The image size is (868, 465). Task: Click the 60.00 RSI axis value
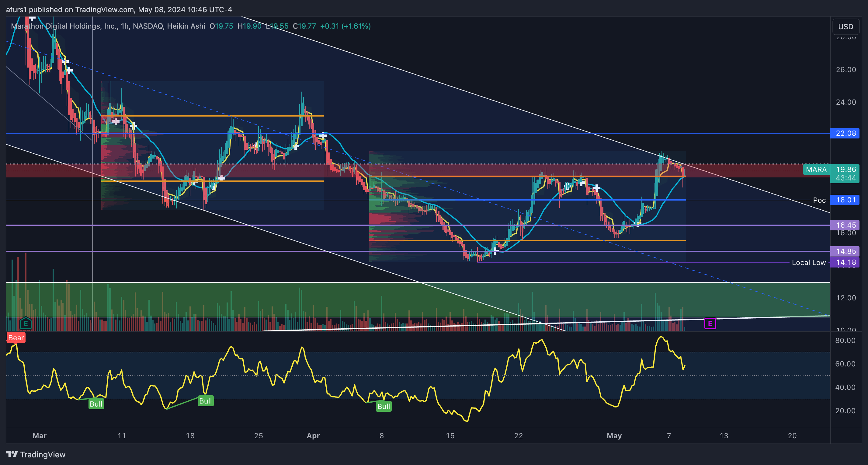pos(845,364)
